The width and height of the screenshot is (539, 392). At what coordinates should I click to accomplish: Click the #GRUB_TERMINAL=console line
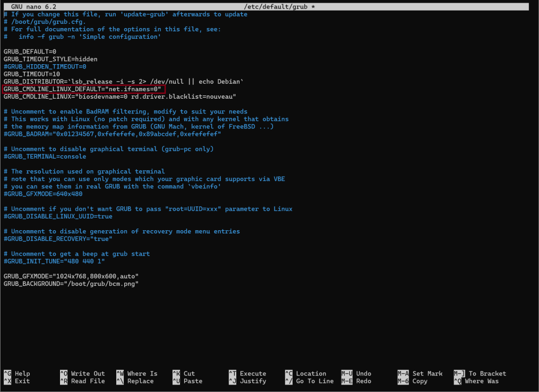pos(45,156)
